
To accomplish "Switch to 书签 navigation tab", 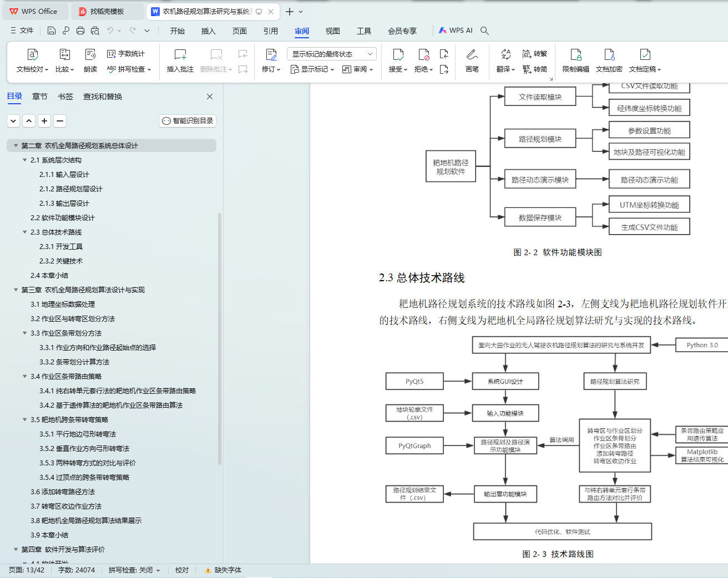I will coord(65,97).
